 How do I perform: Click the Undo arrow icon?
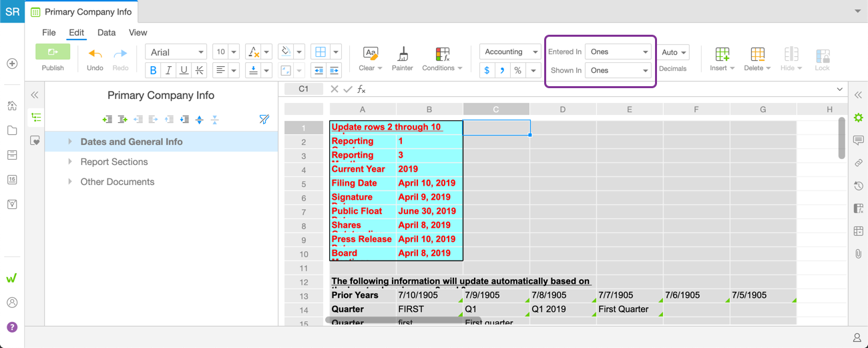point(95,53)
